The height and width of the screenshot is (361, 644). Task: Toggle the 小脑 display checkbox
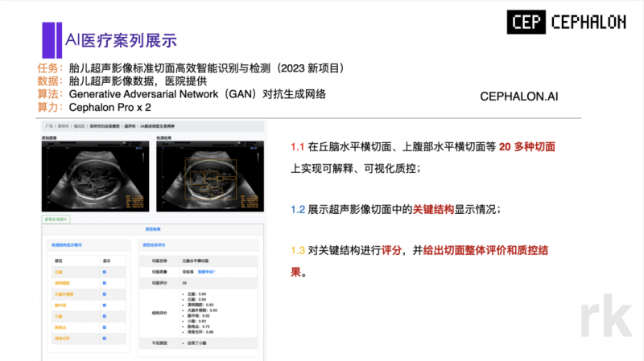pyautogui.click(x=105, y=316)
